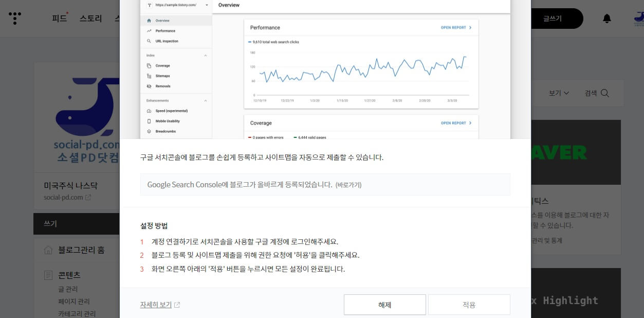
Task: Open the 자세히 보기 link
Action: point(156,305)
